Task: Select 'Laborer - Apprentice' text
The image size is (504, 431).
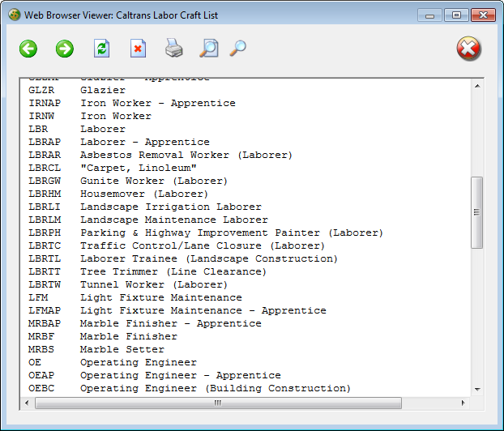Action: 145,142
